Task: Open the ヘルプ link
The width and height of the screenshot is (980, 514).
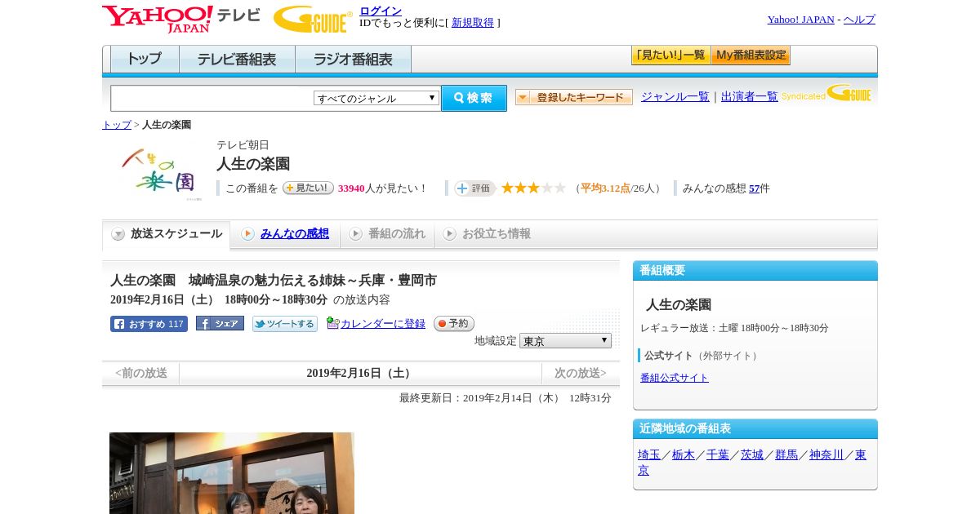Action: coord(859,20)
